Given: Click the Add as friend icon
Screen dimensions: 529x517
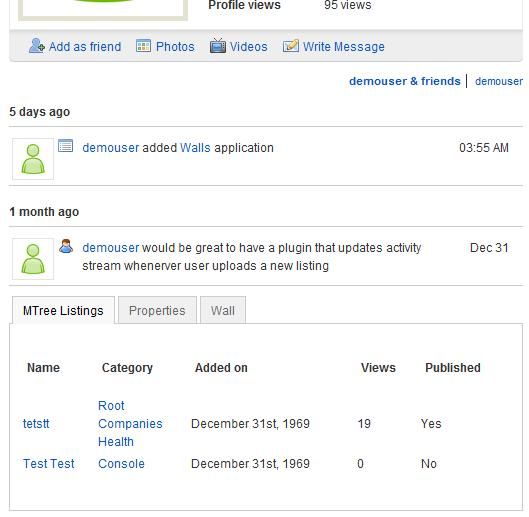Looking at the screenshot, I should (36, 46).
